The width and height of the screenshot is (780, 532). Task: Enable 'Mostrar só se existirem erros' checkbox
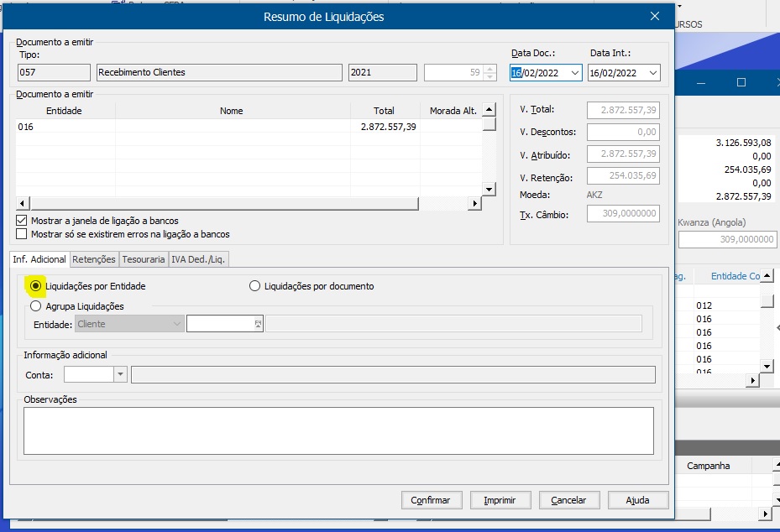pos(22,234)
